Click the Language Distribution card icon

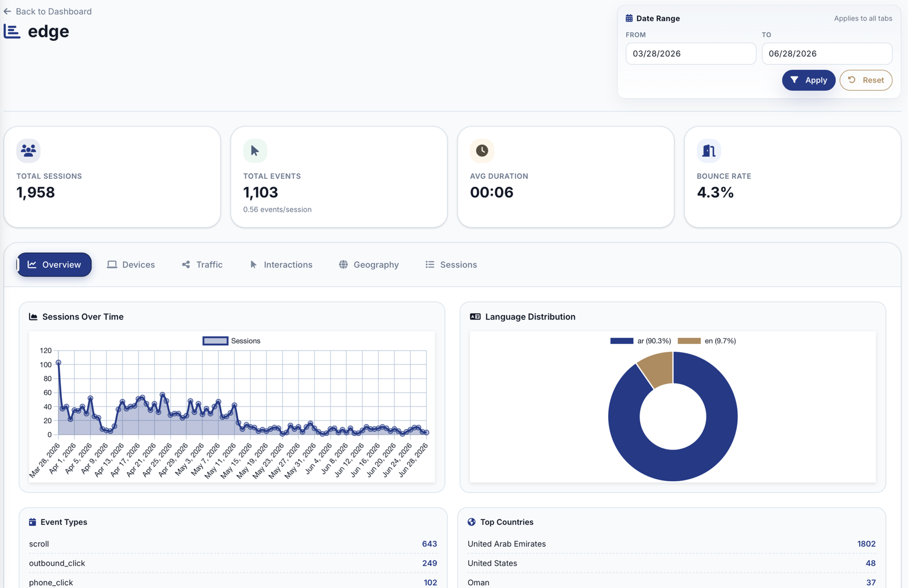pyautogui.click(x=475, y=317)
